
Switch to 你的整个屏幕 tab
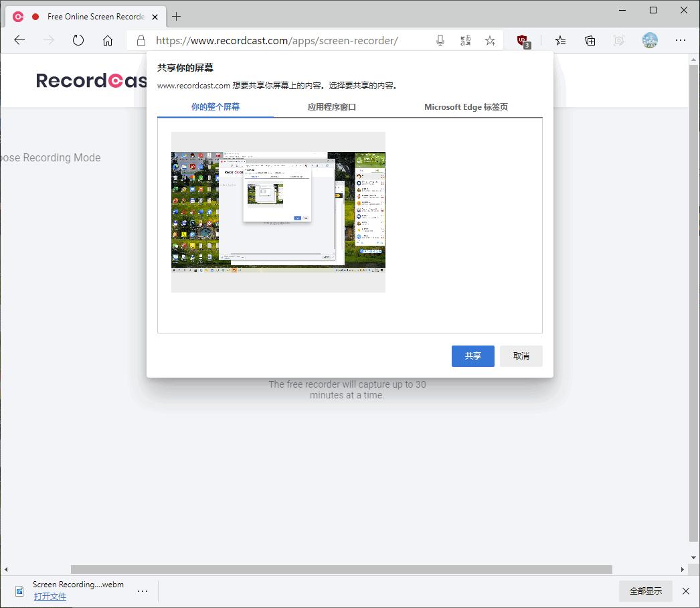point(215,106)
